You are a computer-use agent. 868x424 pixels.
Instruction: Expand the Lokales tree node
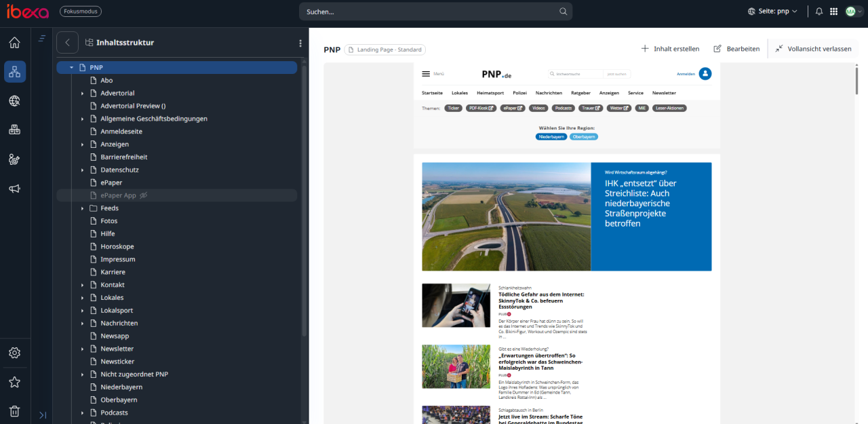point(83,298)
